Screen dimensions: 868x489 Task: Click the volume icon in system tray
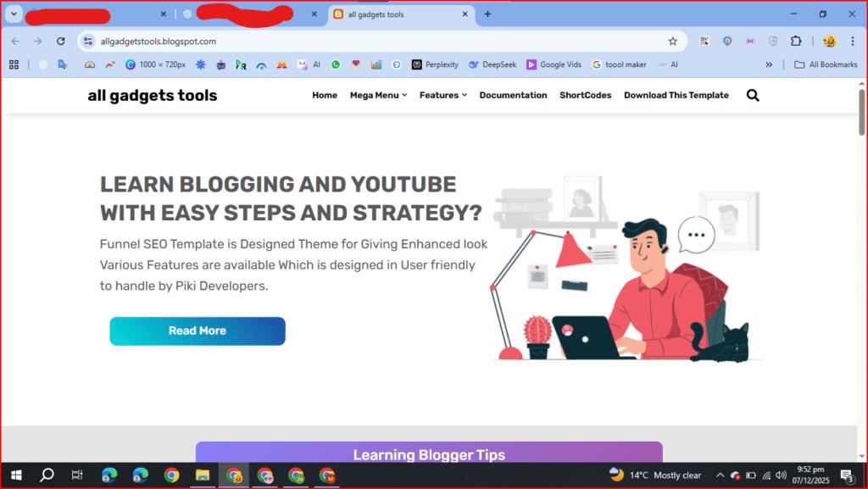tap(780, 475)
